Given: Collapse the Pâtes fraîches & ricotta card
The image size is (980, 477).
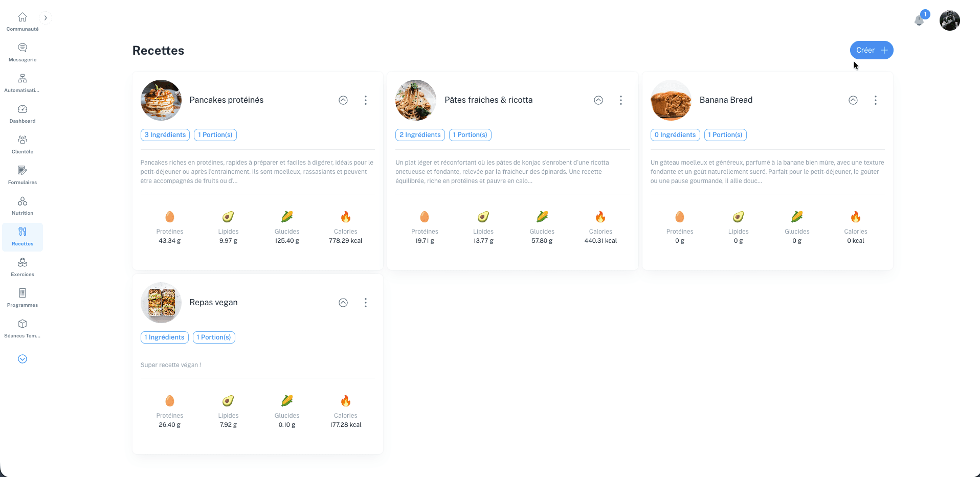Looking at the screenshot, I should [598, 100].
